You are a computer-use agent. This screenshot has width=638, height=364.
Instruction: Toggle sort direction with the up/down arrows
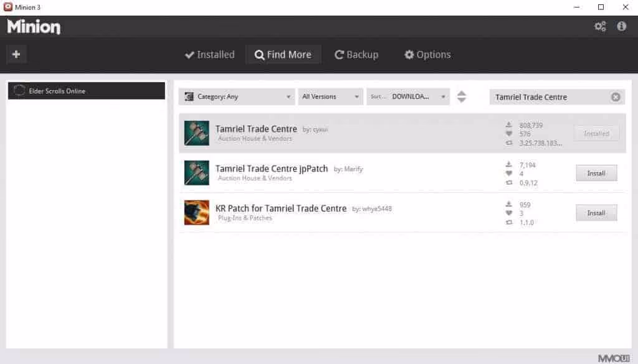461,97
